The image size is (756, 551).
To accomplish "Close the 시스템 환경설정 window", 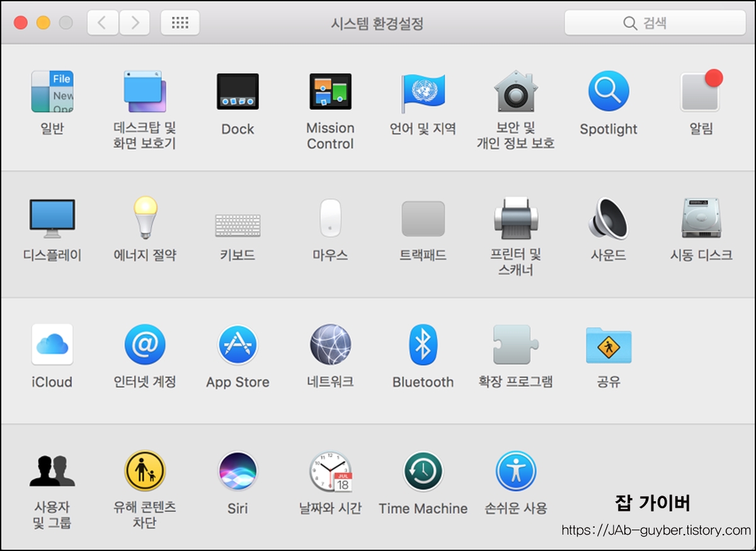I will click(21, 23).
